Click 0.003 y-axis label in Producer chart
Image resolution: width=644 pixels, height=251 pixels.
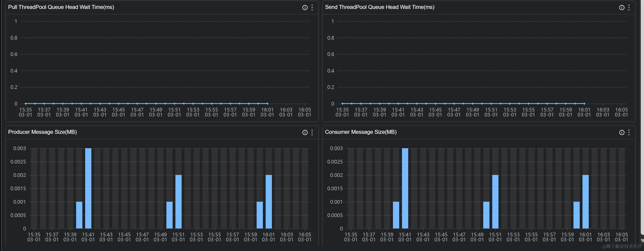coord(20,148)
